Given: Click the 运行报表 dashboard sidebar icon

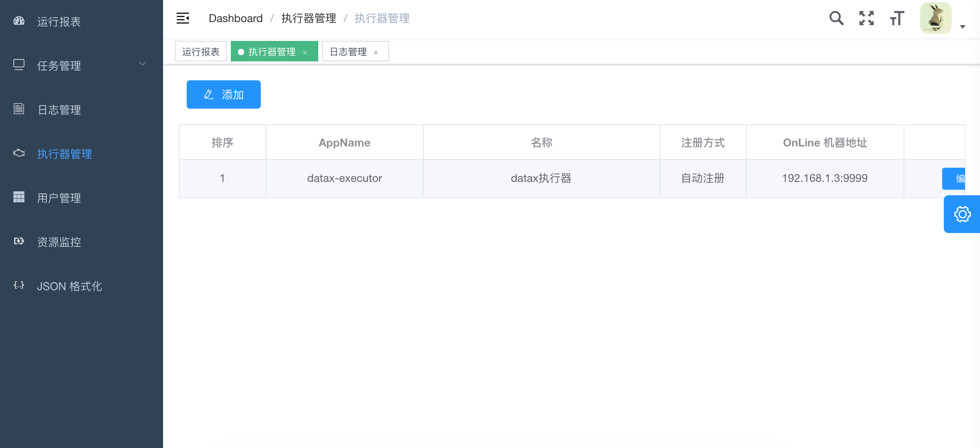Looking at the screenshot, I should coord(19,21).
